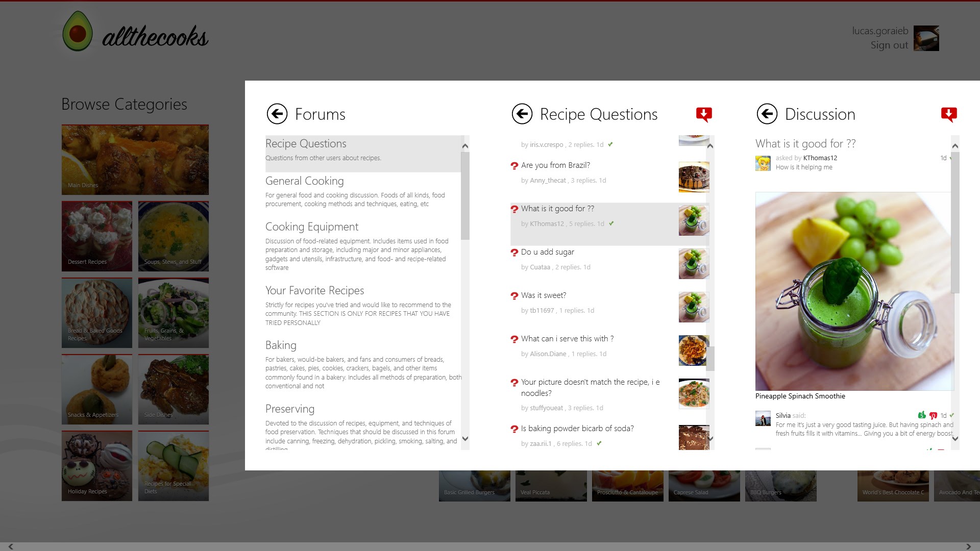
Task: Click the KThomas12 avatar icon
Action: tap(763, 163)
